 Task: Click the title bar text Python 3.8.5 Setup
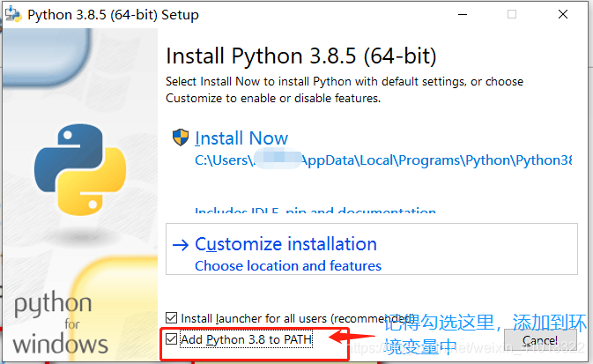point(113,15)
